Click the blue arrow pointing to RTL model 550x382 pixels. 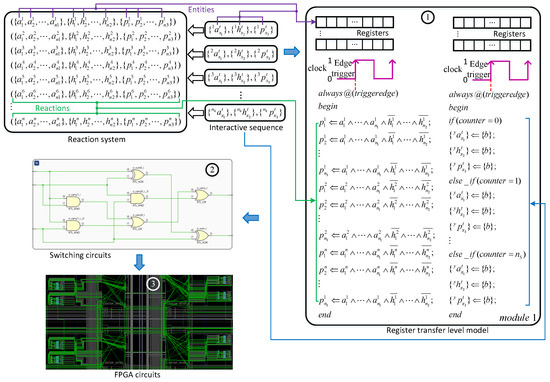tap(292, 52)
